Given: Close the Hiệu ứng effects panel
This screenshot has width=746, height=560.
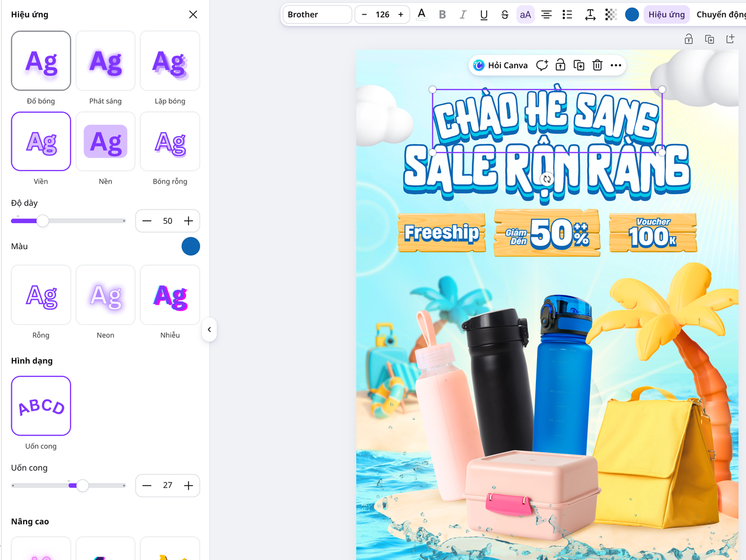Looking at the screenshot, I should pos(193,14).
